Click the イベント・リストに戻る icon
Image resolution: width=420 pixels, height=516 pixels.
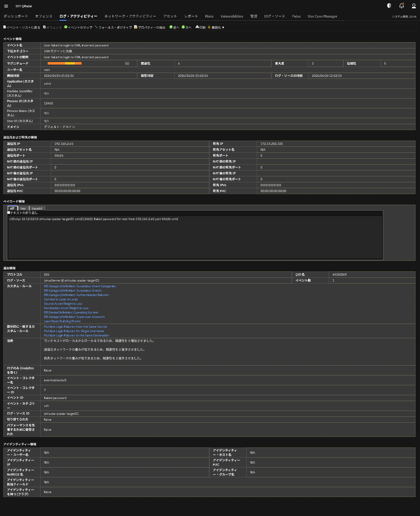pyautogui.click(x=4, y=27)
